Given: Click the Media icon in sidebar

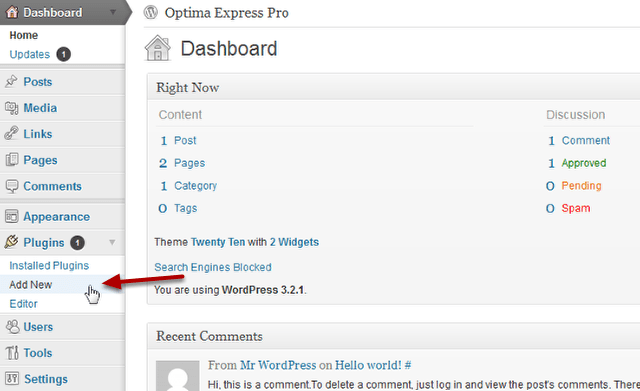Looking at the screenshot, I should tap(11, 108).
